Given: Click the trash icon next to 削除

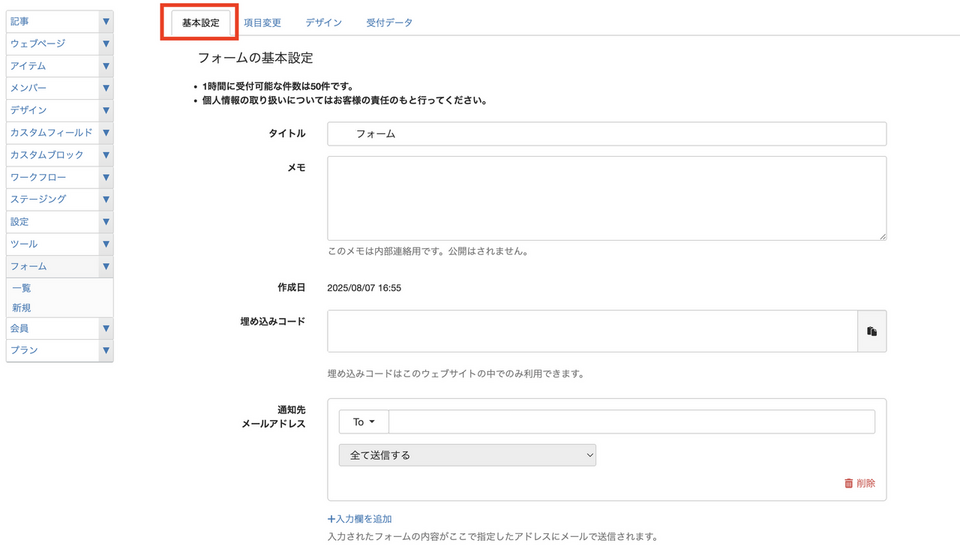Looking at the screenshot, I should (x=849, y=483).
